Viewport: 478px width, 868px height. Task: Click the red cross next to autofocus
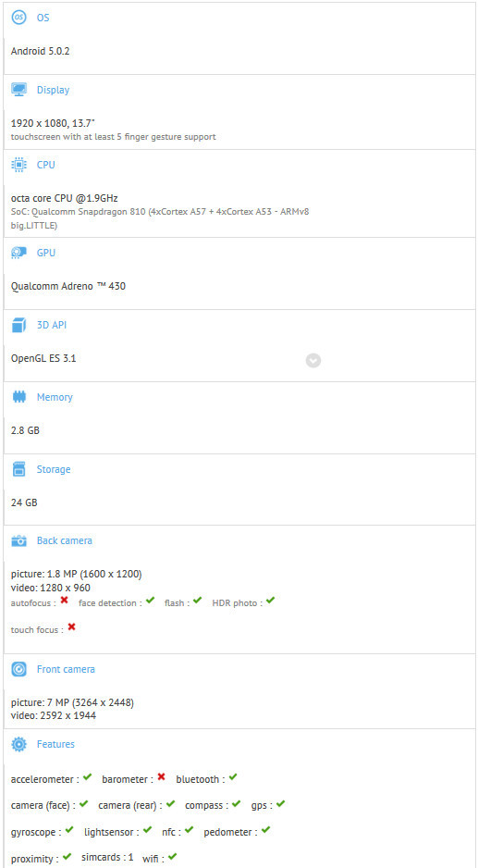64,601
